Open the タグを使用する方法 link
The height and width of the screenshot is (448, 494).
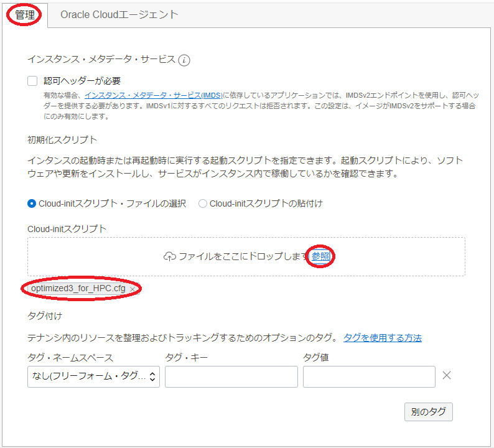[x=382, y=338]
